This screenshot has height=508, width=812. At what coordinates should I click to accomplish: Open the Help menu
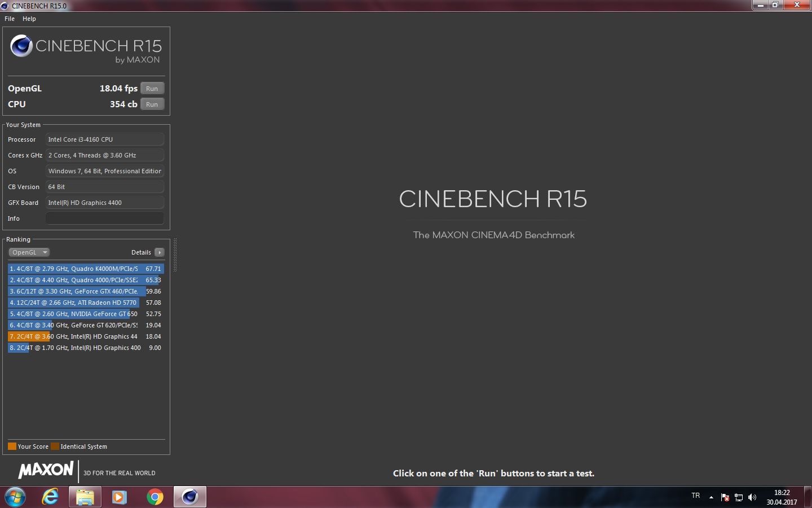[29, 19]
